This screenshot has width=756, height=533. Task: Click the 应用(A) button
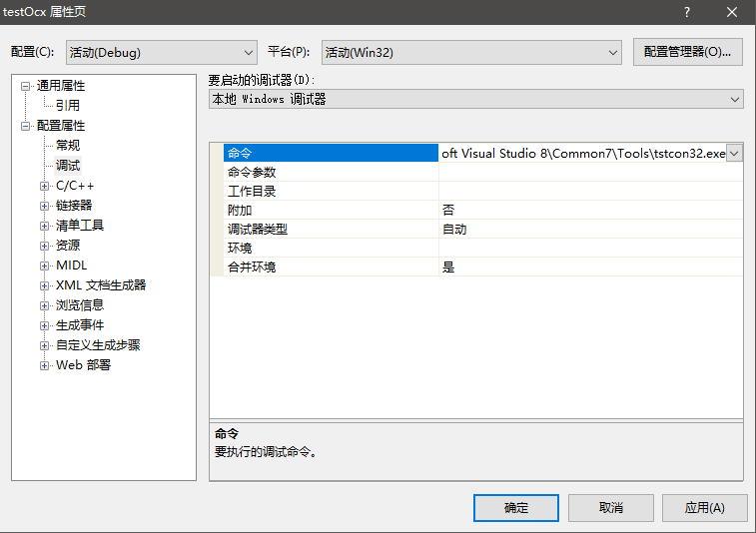pos(704,507)
